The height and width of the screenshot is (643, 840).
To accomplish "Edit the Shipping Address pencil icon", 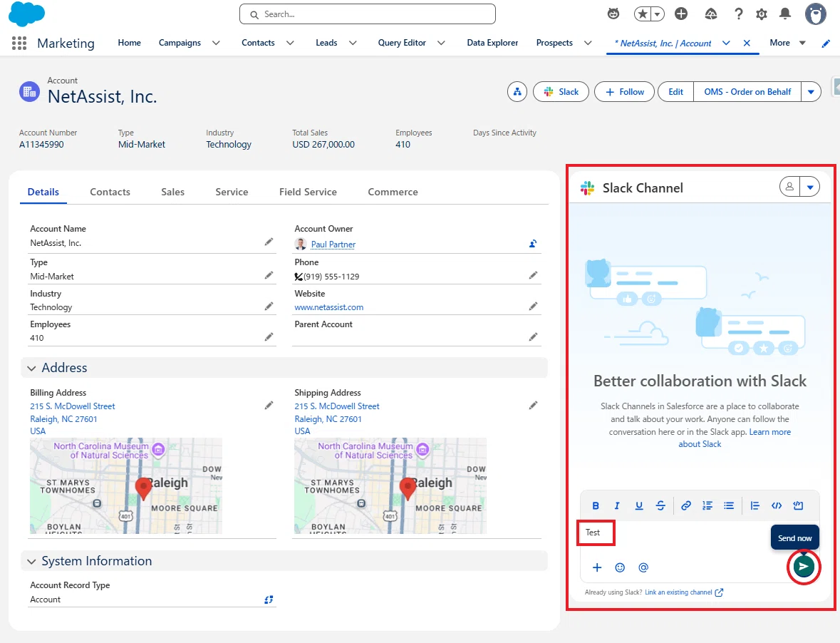I will click(x=533, y=406).
